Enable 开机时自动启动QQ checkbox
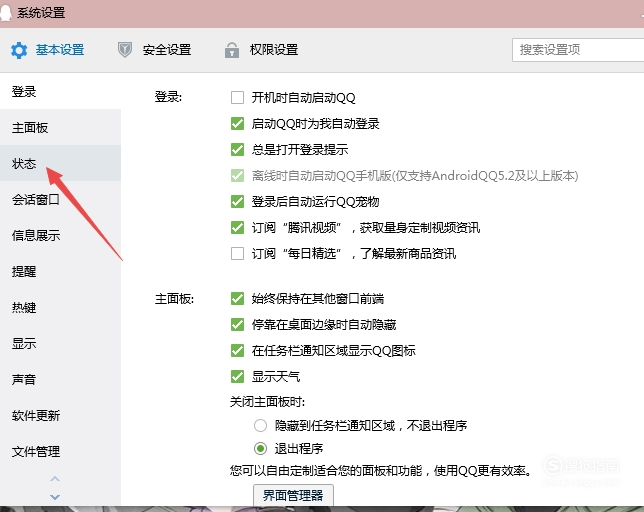The width and height of the screenshot is (644, 512). 237,98
